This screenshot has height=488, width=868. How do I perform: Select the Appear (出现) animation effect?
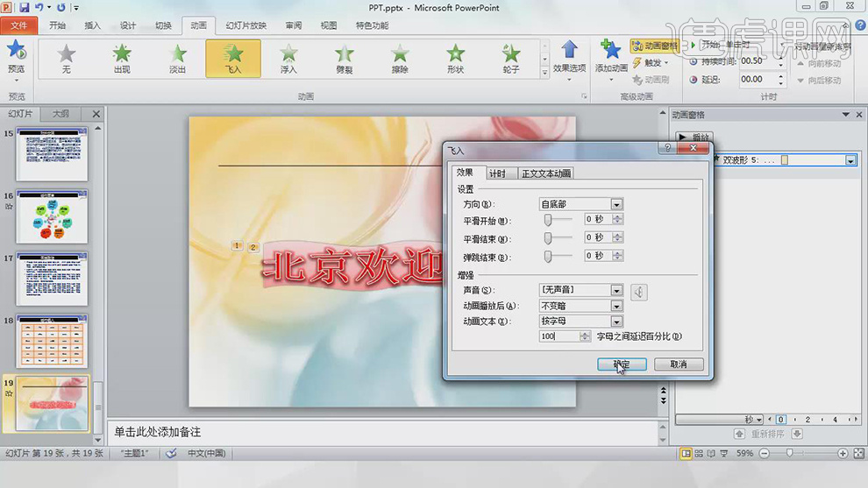click(x=122, y=58)
